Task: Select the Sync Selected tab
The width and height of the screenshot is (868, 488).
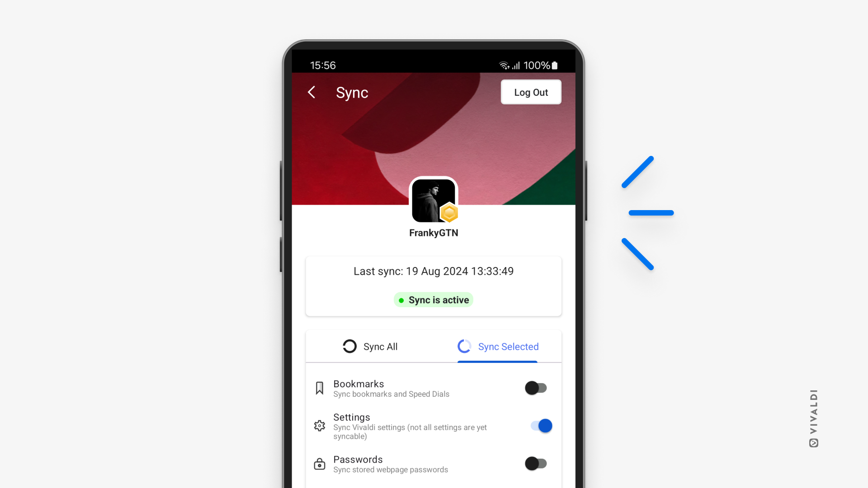Action: (x=498, y=346)
